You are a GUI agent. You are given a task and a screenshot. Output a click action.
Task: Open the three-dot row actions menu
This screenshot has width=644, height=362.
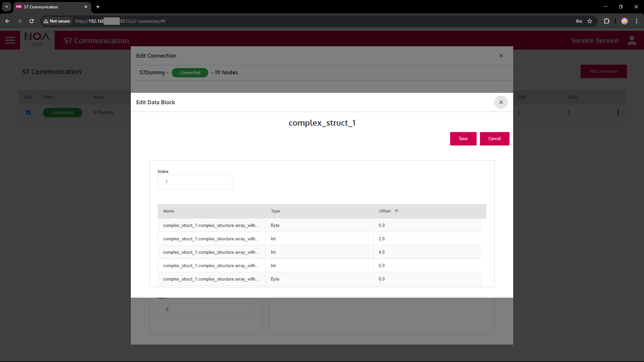pyautogui.click(x=618, y=113)
